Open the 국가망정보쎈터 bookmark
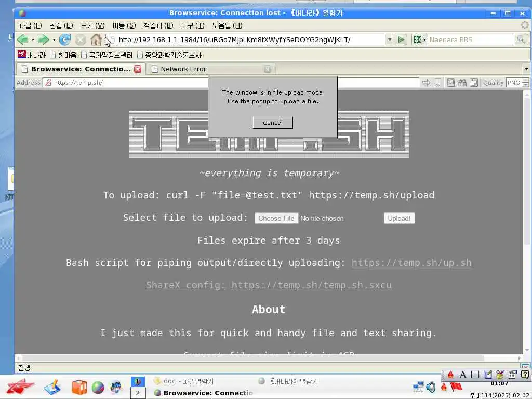 pos(107,55)
